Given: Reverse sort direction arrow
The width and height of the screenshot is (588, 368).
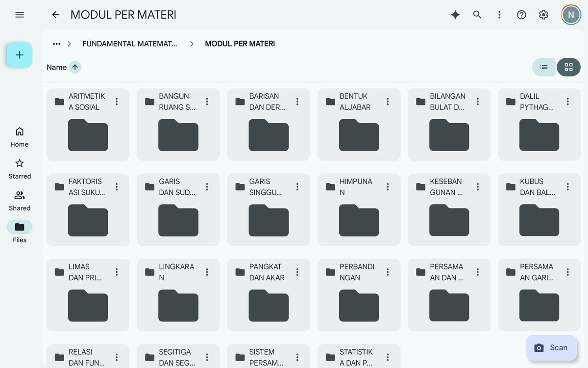Looking at the screenshot, I should [75, 67].
